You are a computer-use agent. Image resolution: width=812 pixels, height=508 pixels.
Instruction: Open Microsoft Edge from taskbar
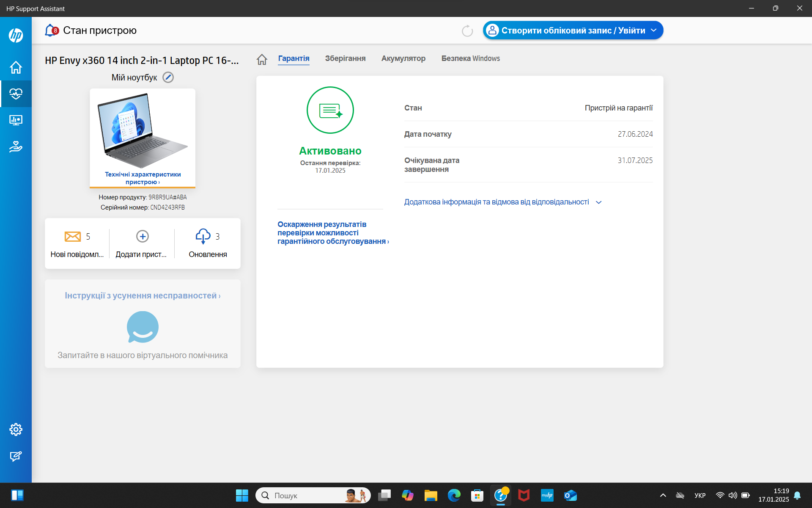454,495
